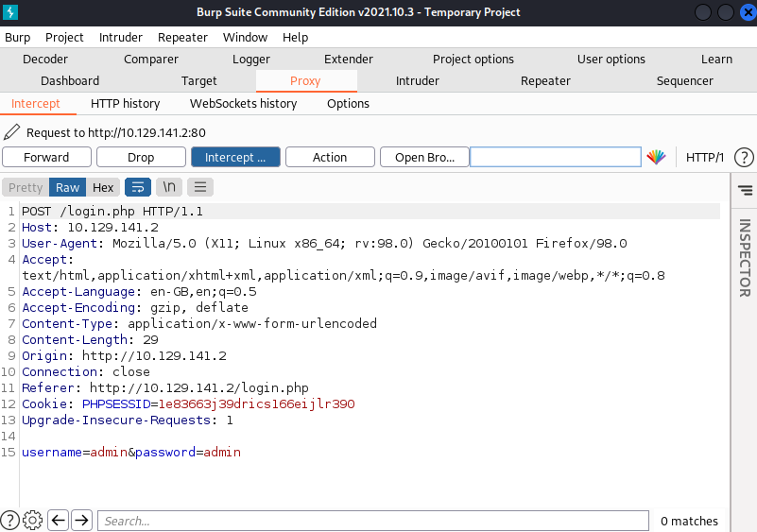Open the Learn tab
The image size is (757, 532).
[716, 59]
